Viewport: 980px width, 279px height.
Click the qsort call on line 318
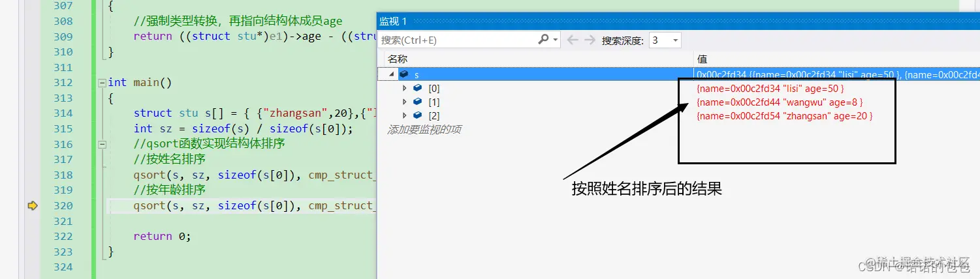click(255, 175)
